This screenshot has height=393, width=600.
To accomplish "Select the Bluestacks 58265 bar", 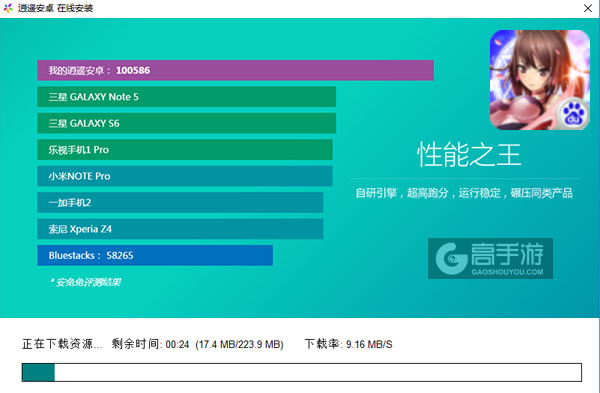I will pyautogui.click(x=155, y=255).
